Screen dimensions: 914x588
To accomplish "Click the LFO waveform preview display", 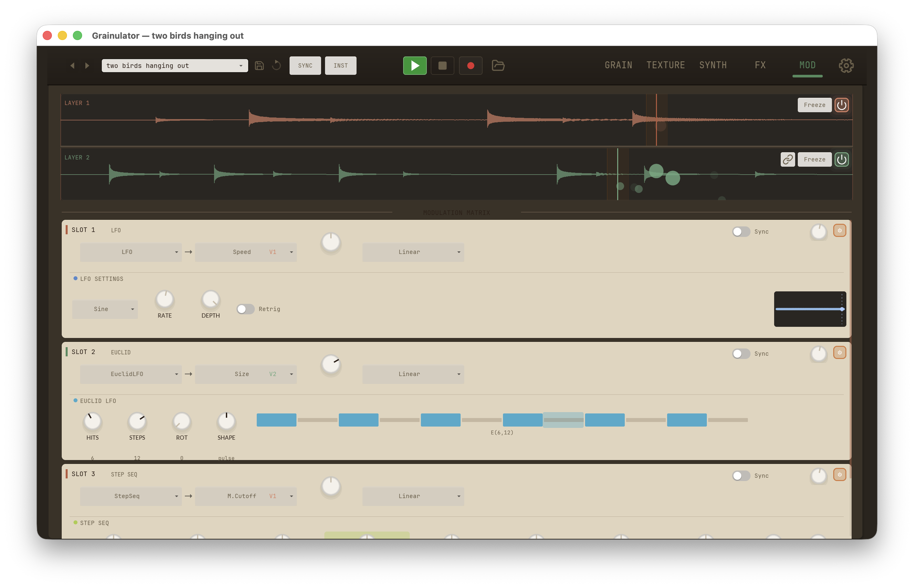I will click(810, 309).
